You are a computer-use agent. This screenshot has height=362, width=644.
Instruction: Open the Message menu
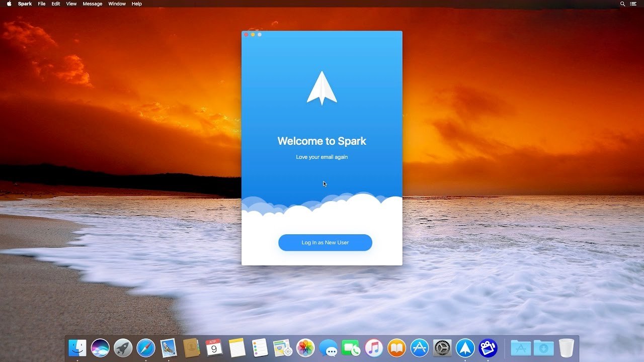(x=93, y=4)
